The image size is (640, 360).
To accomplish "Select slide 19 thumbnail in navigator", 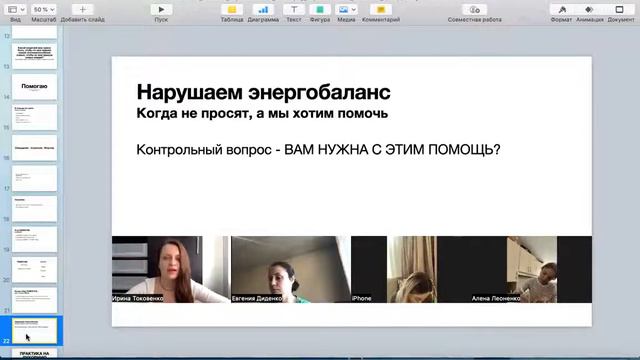I will (x=34, y=239).
